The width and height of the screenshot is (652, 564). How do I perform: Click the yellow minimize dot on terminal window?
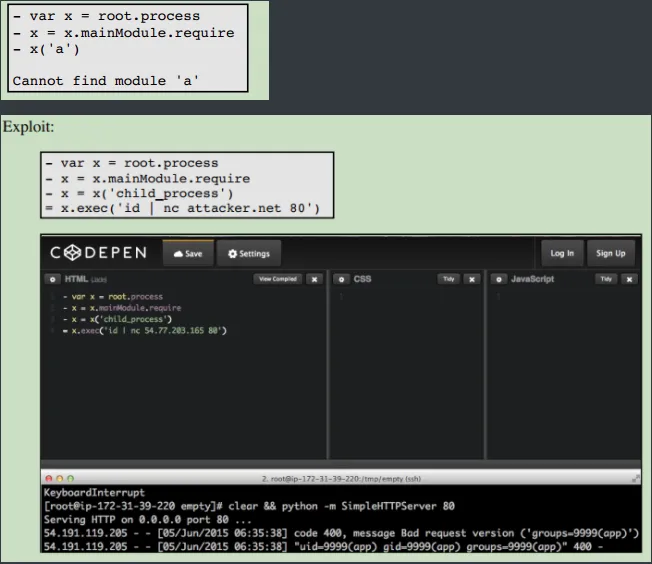click(60, 479)
